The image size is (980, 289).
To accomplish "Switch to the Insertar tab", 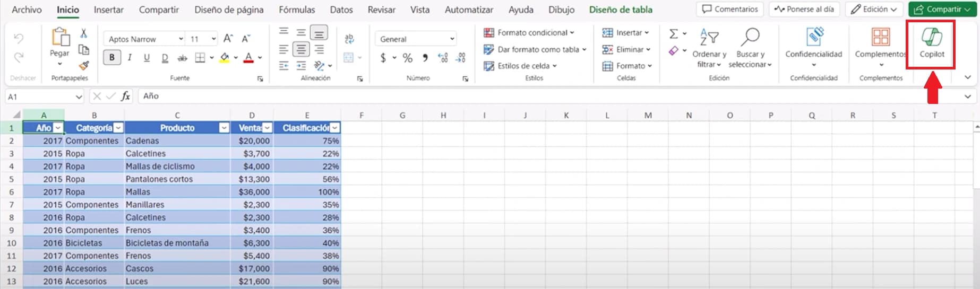I will tap(108, 10).
